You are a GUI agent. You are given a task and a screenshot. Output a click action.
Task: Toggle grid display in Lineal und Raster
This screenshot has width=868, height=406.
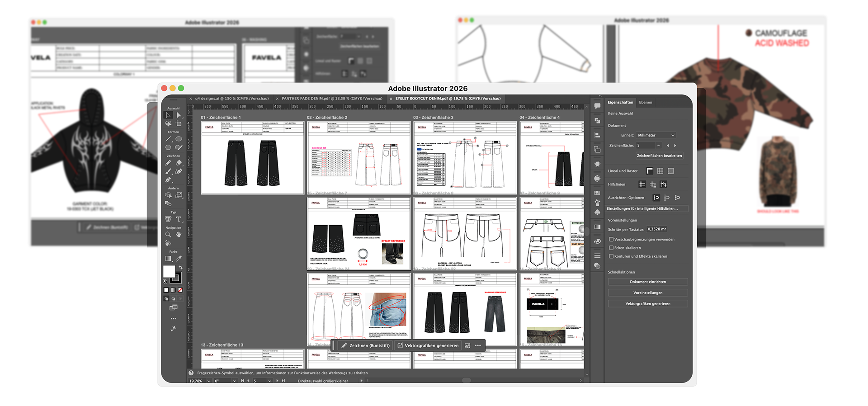tap(660, 171)
